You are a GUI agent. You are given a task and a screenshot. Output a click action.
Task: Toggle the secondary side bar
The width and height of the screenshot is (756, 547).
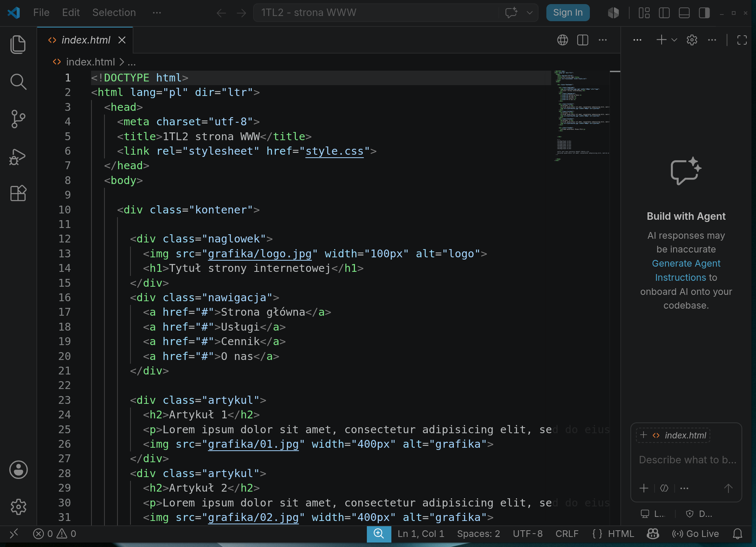[704, 13]
